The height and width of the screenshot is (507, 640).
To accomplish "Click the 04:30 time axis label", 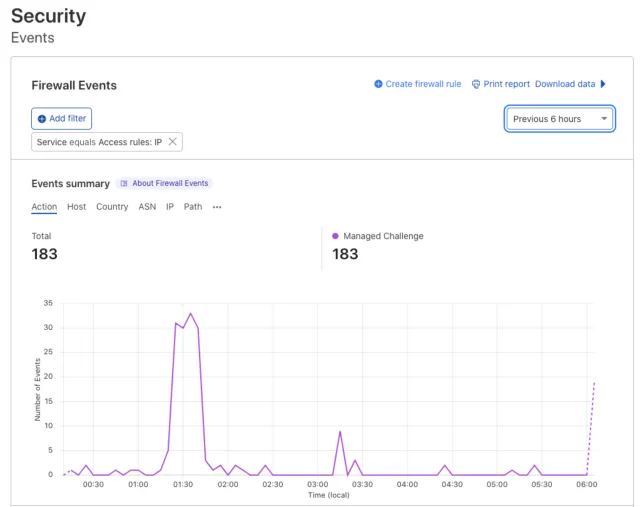I will (452, 485).
